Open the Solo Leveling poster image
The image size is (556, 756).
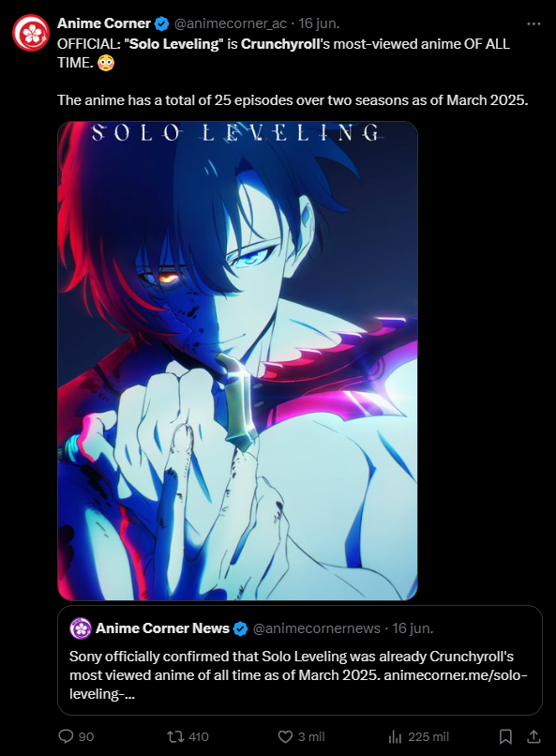point(237,360)
